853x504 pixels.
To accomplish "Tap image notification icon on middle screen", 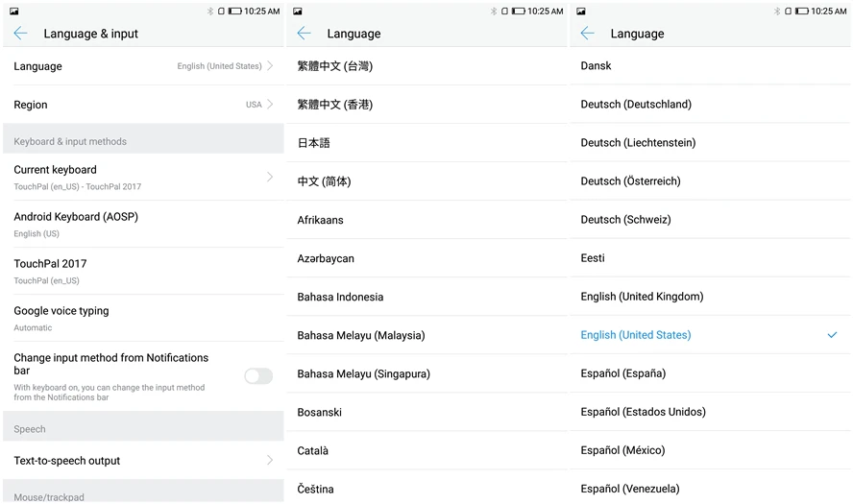I will coord(298,11).
